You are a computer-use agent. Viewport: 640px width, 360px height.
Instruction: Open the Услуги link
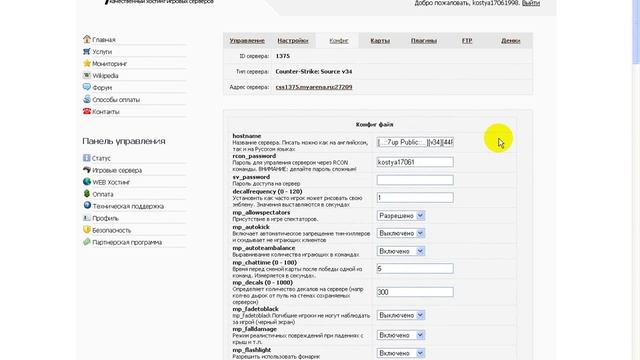coord(102,52)
